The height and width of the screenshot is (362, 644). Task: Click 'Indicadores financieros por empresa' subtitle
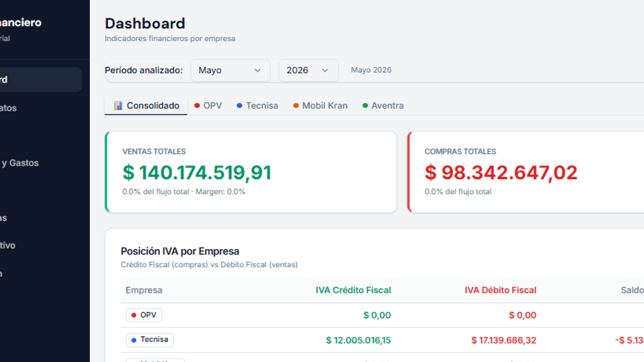point(170,39)
